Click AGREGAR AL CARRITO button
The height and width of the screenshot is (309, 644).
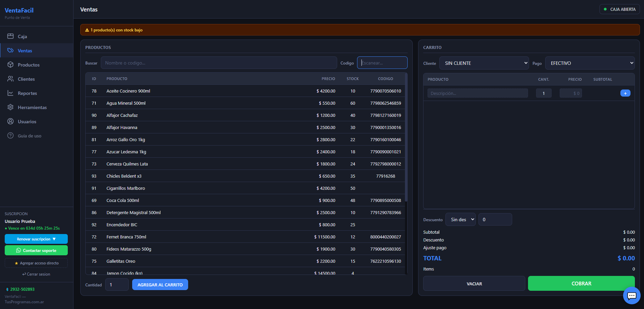[x=160, y=285]
